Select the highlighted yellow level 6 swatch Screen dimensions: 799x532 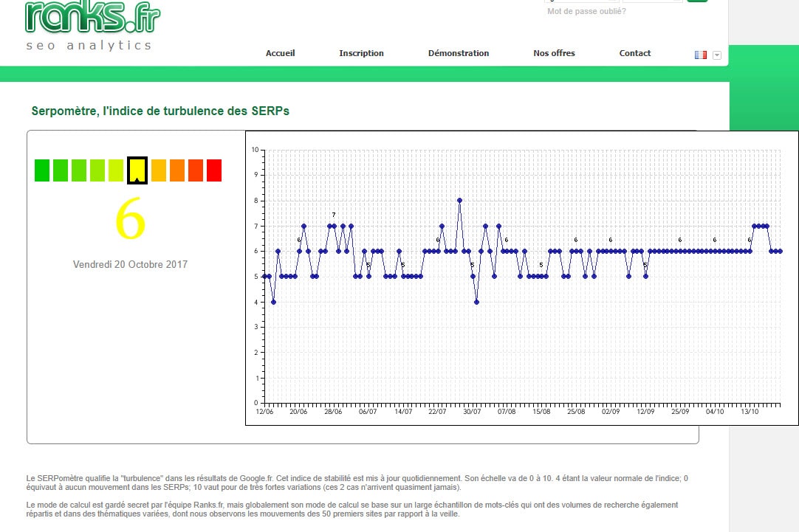coord(137,170)
